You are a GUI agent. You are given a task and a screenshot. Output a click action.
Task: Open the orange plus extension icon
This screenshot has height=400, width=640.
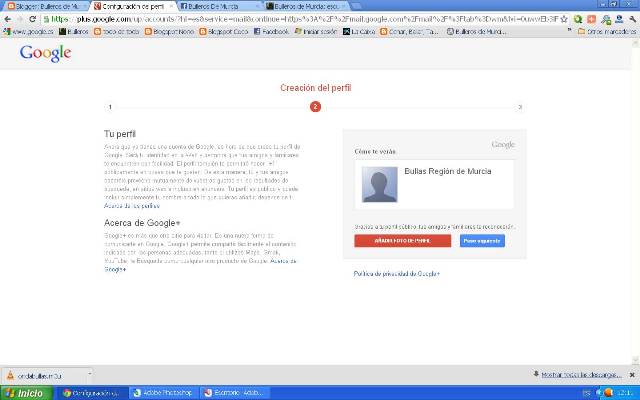click(591, 19)
